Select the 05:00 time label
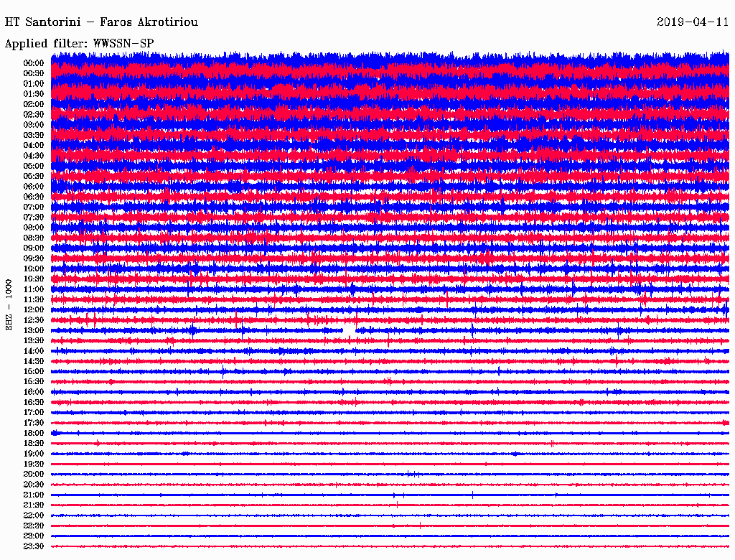 34,166
